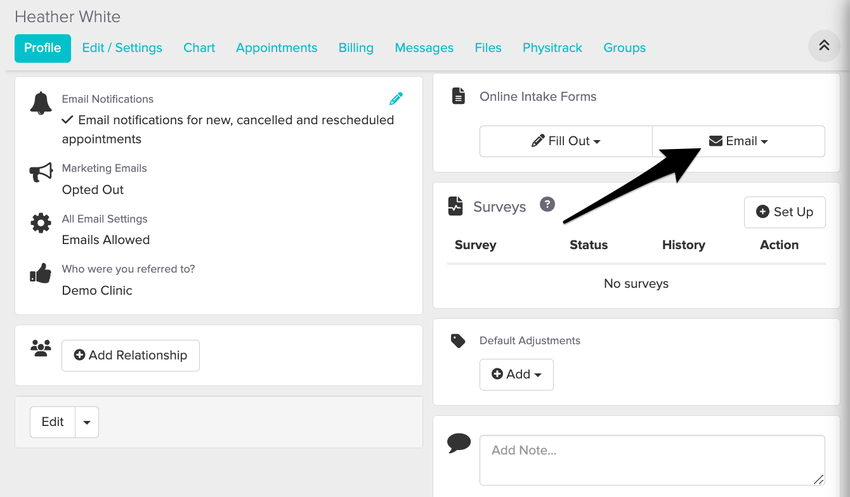Switch to the Edit / Settings tab

point(122,48)
